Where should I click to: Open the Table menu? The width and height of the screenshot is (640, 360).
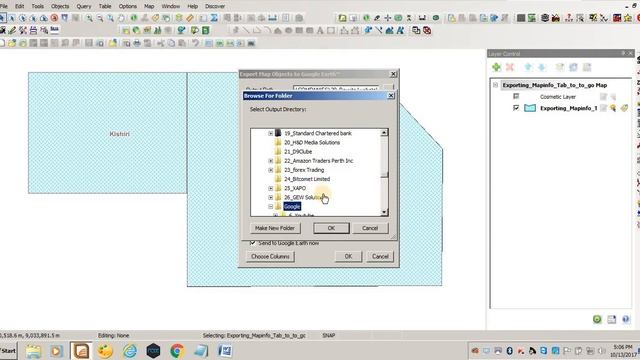(105, 6)
